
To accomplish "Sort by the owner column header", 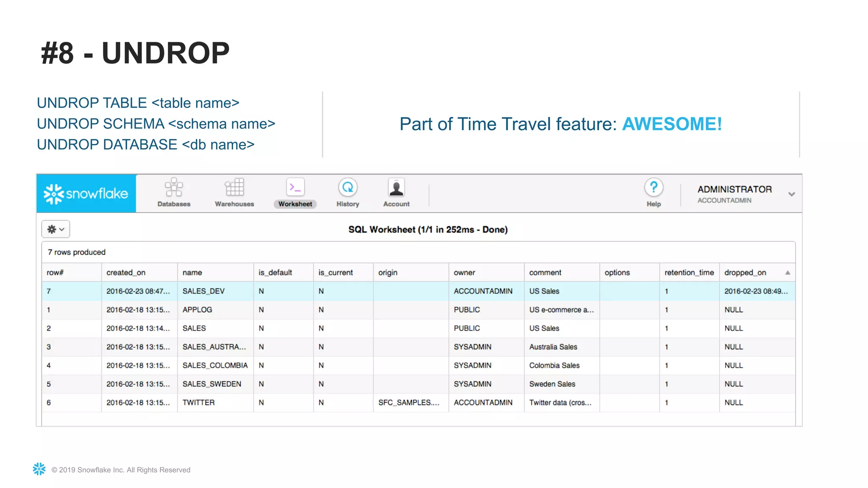I will coord(487,272).
